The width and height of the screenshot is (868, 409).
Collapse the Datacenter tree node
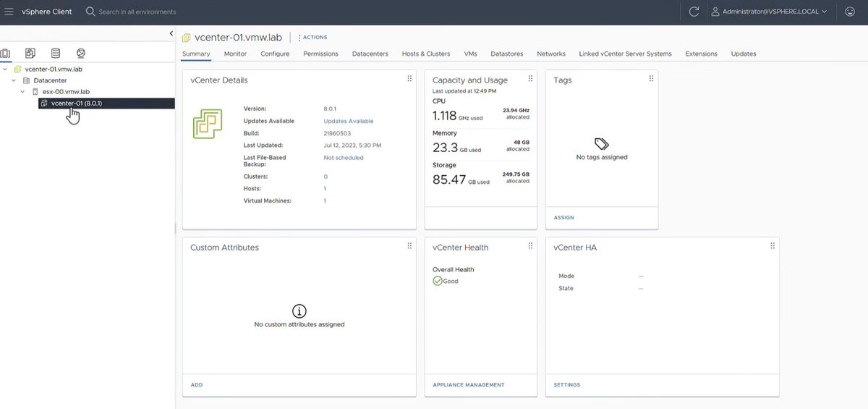[14, 80]
